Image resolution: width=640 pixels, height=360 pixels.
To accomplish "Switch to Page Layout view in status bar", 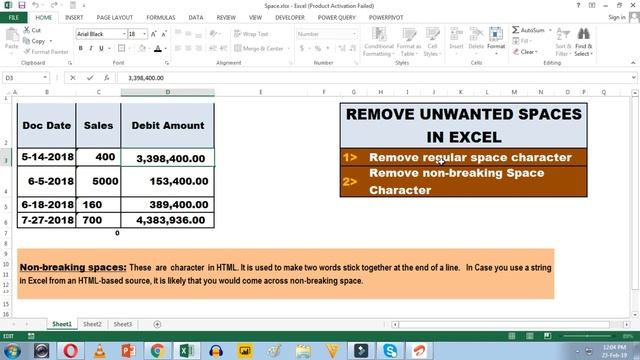I will [529, 336].
